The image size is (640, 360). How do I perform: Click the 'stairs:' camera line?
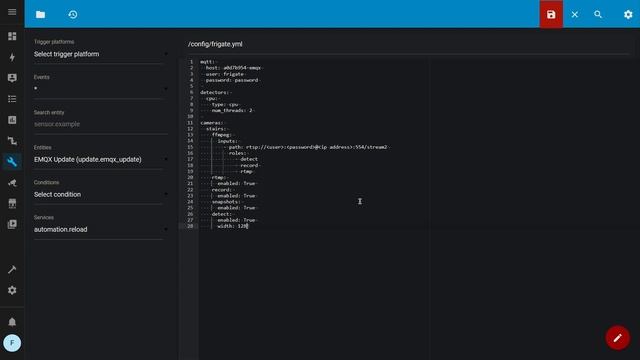click(x=217, y=129)
